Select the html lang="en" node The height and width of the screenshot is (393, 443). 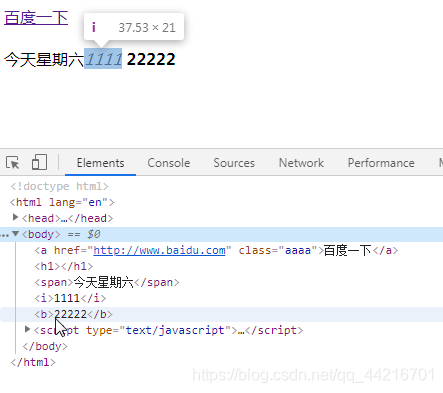62,202
